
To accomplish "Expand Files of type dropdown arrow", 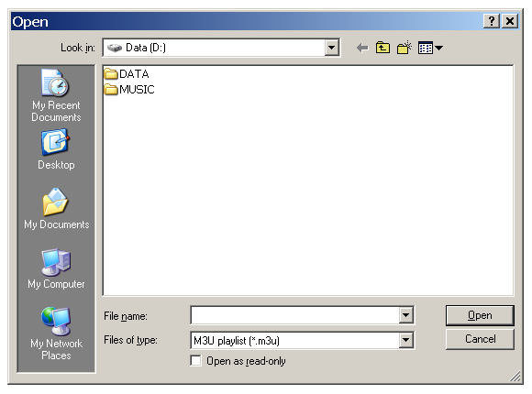I will 405,340.
